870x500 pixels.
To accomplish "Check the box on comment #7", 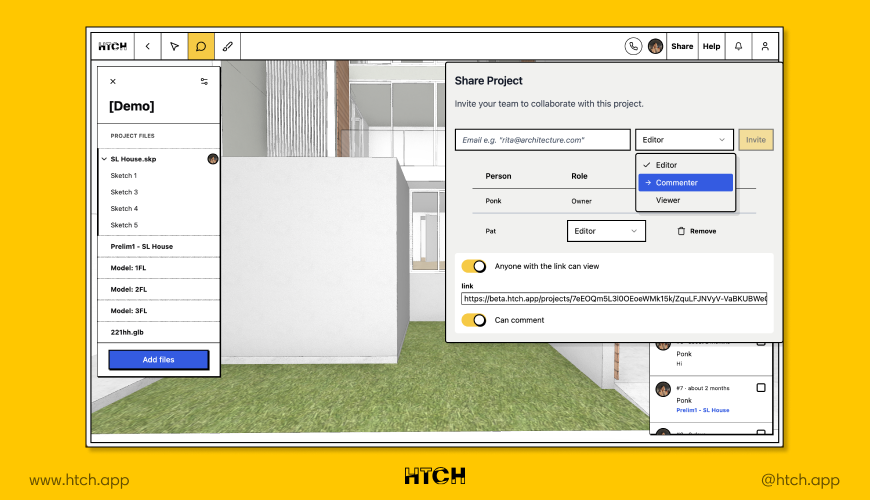I will 761,388.
